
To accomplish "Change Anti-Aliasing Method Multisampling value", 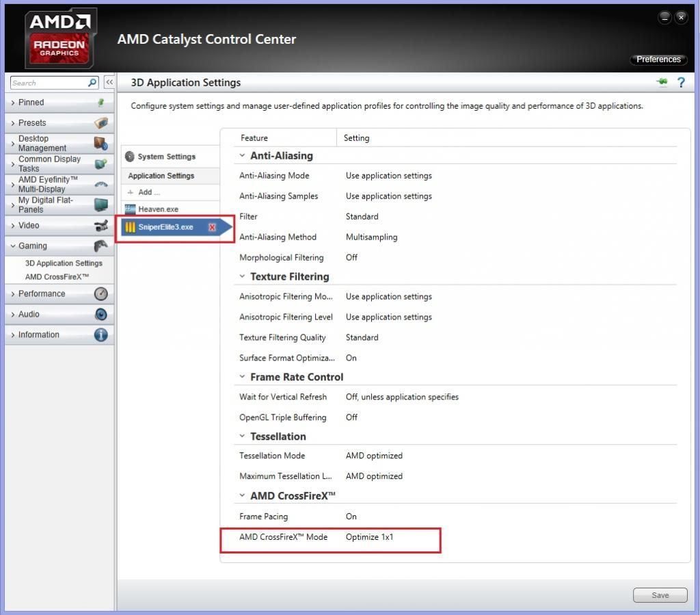I will [x=371, y=237].
